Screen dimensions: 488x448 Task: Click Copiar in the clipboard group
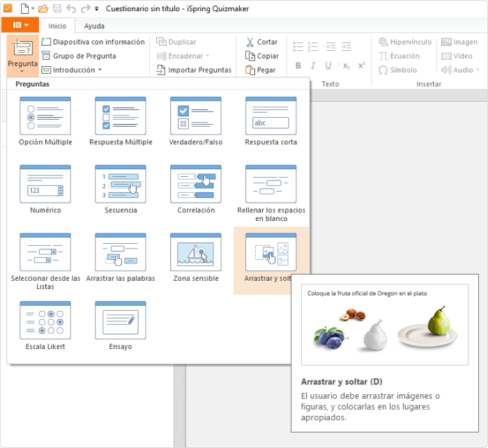[261, 56]
